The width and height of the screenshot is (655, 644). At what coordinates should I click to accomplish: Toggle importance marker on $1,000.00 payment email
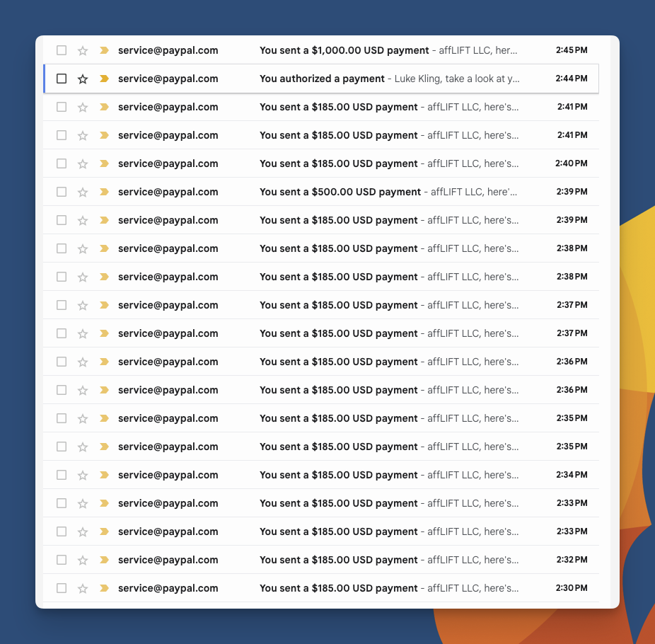104,50
